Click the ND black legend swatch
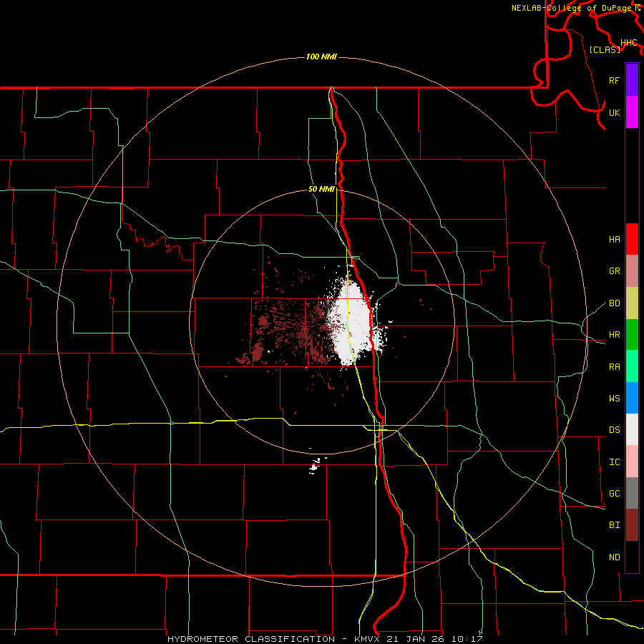This screenshot has height=644, width=644. click(632, 557)
